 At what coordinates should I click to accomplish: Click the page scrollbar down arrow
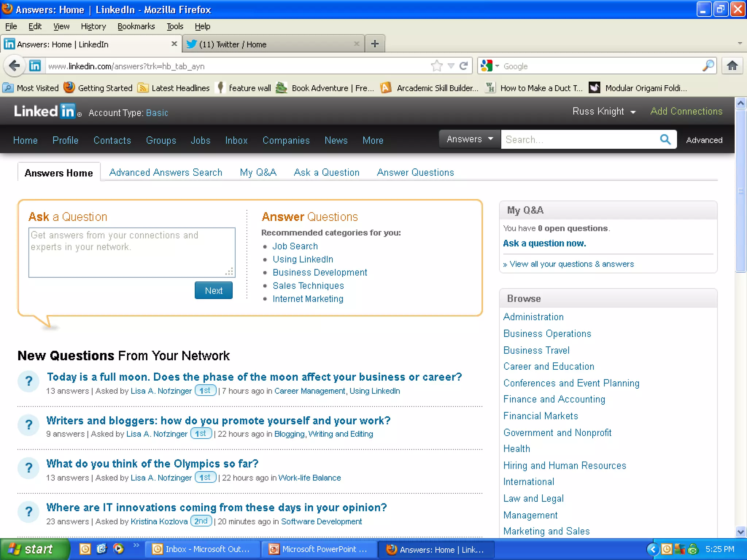[x=740, y=532]
